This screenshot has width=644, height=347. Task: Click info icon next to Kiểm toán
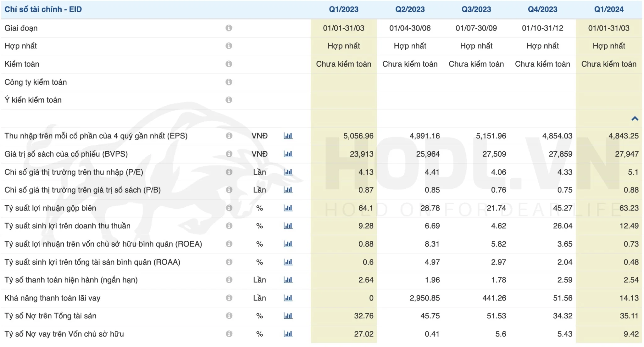229,64
